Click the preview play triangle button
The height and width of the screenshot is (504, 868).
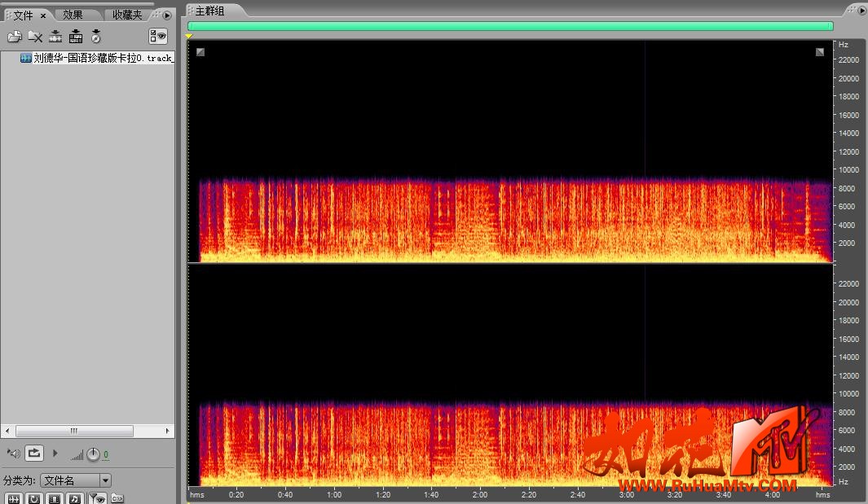[55, 453]
